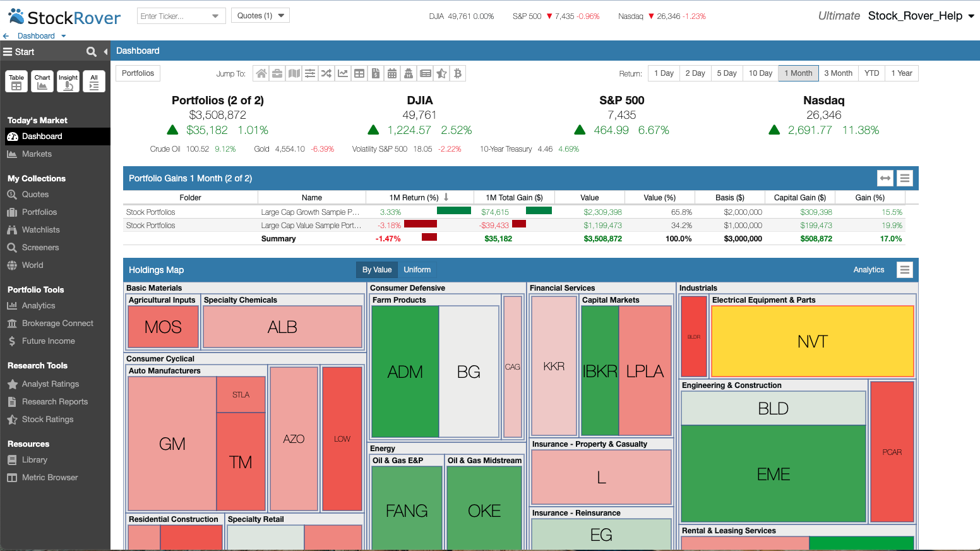
Task: Select the Table view button
Action: [x=16, y=82]
